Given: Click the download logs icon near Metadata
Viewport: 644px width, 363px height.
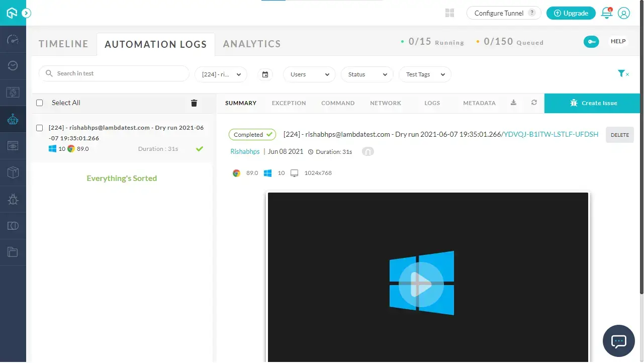Looking at the screenshot, I should [513, 103].
